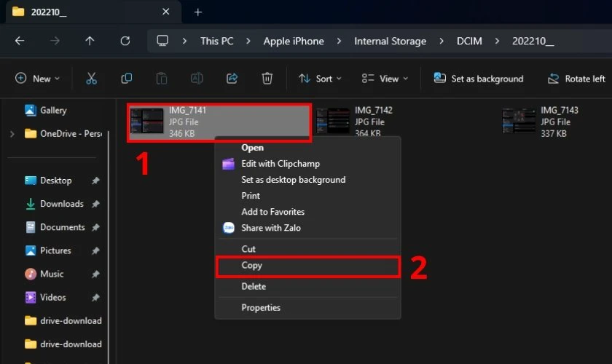This screenshot has height=364, width=612.
Task: Unpin Videos using its pin icon
Action: [95, 297]
